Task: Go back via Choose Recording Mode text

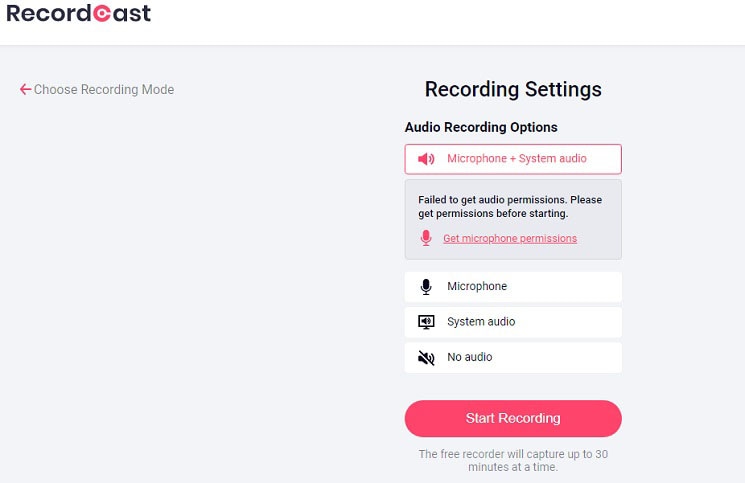Action: pyautogui.click(x=104, y=90)
